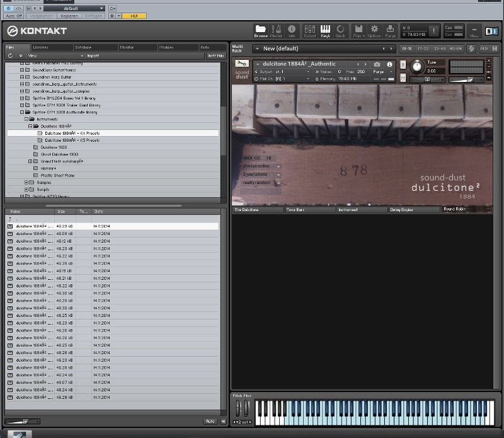
Task: Click the Kontakt logo
Action: coord(37,31)
